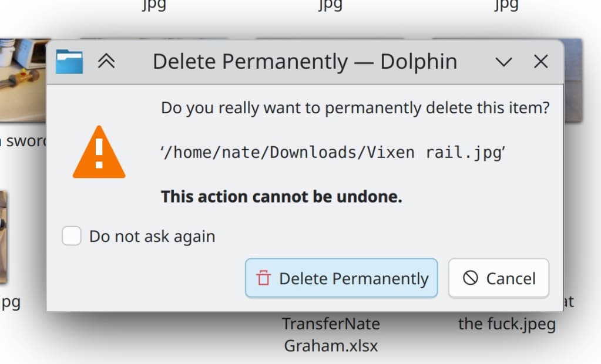Click the orange warning triangle icon
601x364 pixels.
tap(99, 152)
